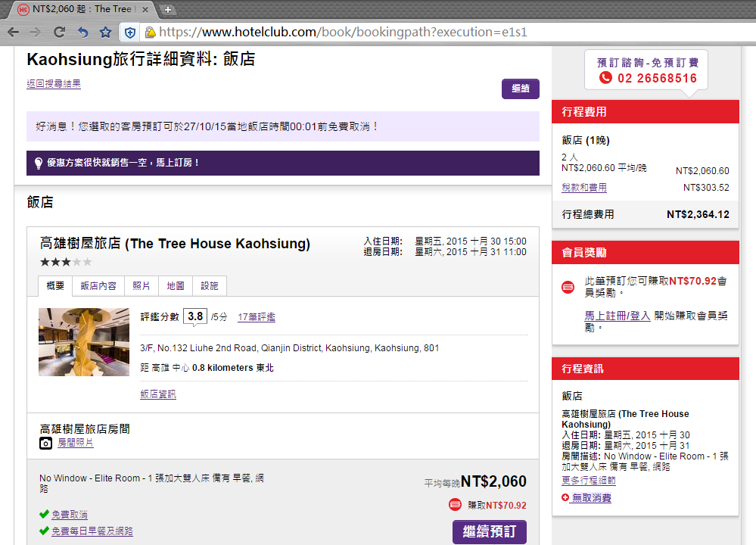The height and width of the screenshot is (545, 756).
Task: Click the red phone icon near 02 26568516
Action: pyautogui.click(x=605, y=78)
